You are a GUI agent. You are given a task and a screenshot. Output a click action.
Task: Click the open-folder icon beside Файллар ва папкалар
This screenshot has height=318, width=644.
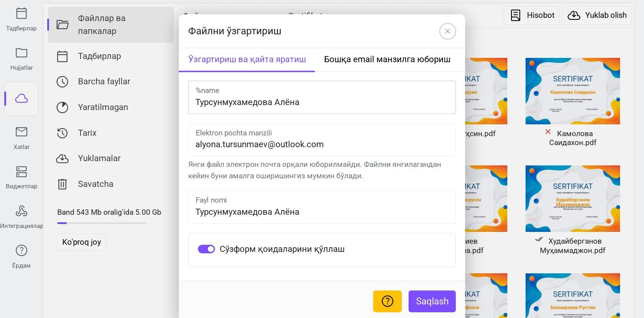[x=63, y=25]
